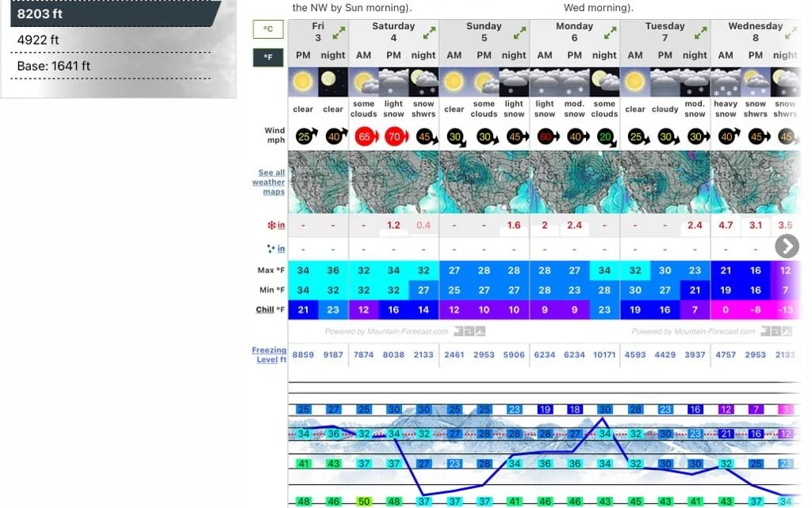The height and width of the screenshot is (508, 812).
Task: Click Monday AM light snow icon
Action: 545,82
